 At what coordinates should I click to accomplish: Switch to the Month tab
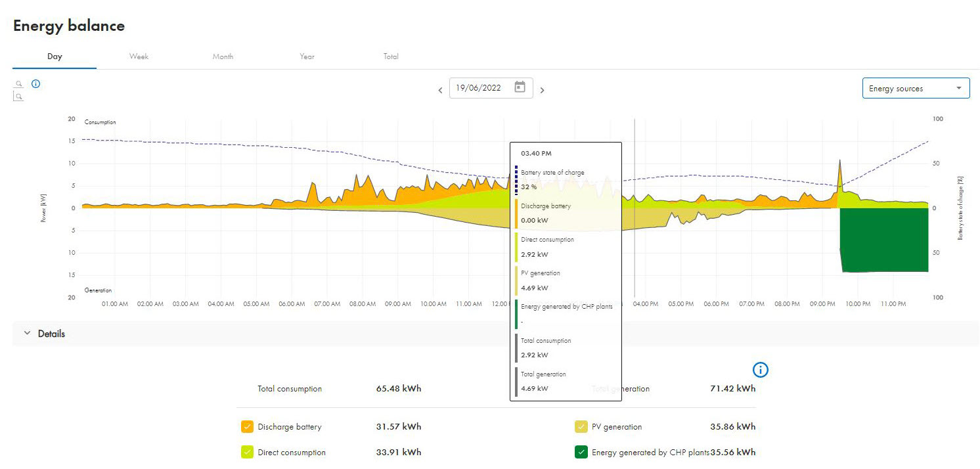click(x=223, y=56)
